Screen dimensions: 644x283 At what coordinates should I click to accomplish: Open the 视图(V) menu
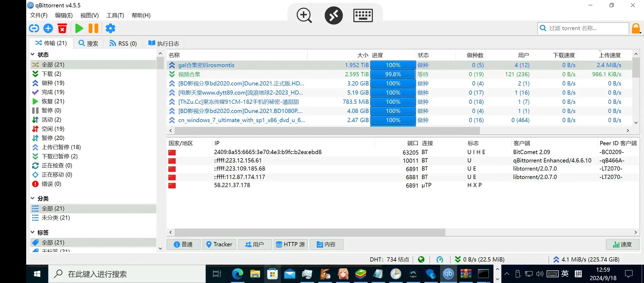coord(90,15)
